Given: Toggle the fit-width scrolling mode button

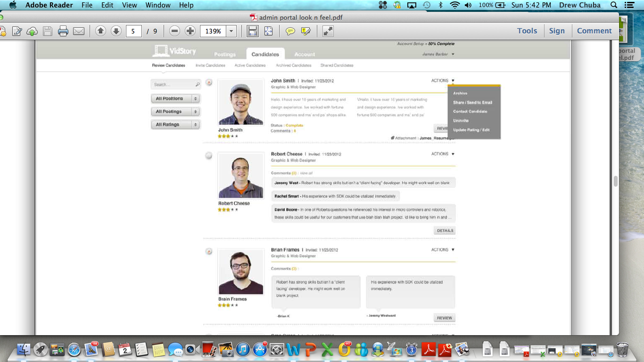Looking at the screenshot, I should pyautogui.click(x=253, y=31).
